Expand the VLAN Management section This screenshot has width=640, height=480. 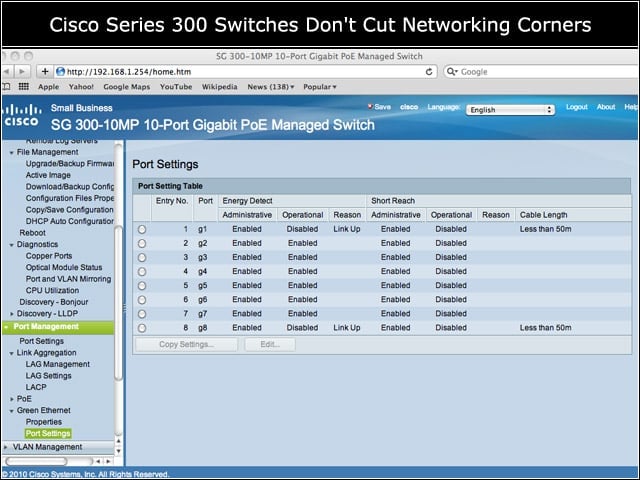[x=6, y=447]
